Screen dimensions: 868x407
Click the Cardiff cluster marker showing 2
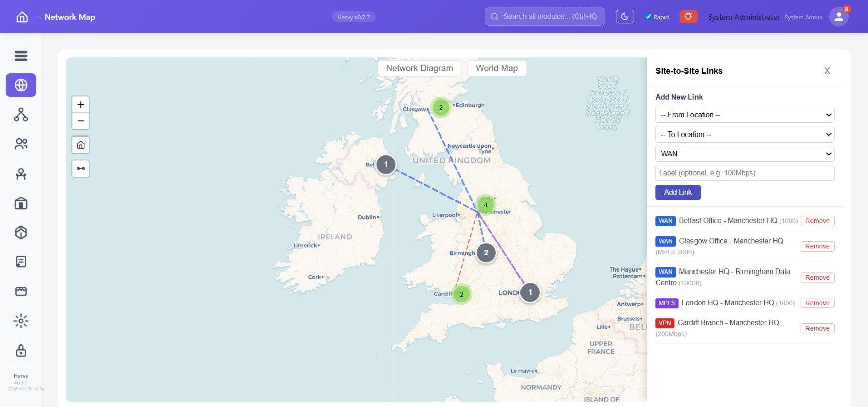(x=462, y=294)
